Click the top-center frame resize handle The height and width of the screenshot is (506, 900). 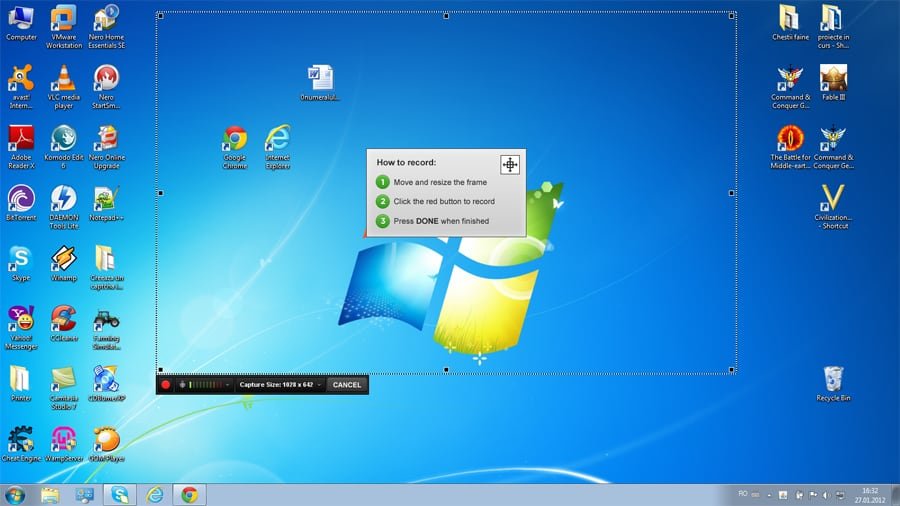[446, 16]
